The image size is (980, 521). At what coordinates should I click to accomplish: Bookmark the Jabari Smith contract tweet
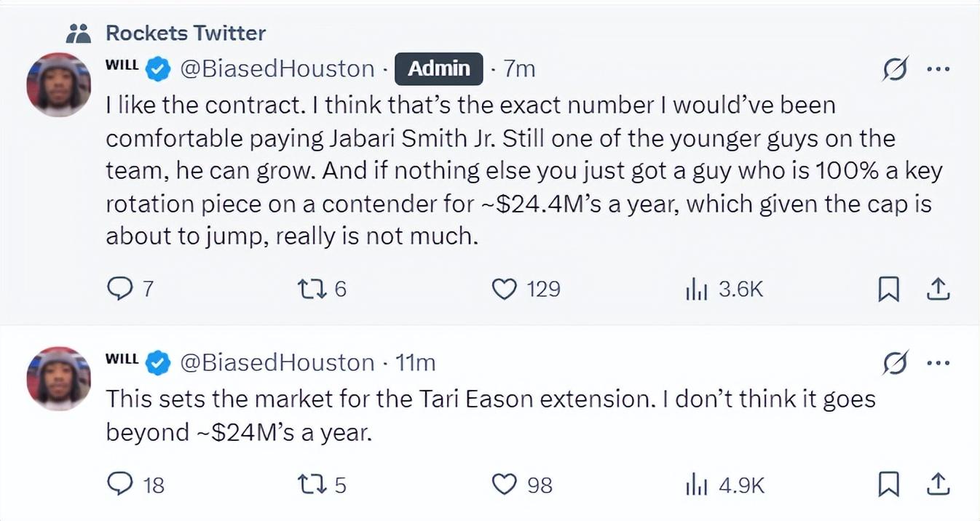(x=888, y=290)
